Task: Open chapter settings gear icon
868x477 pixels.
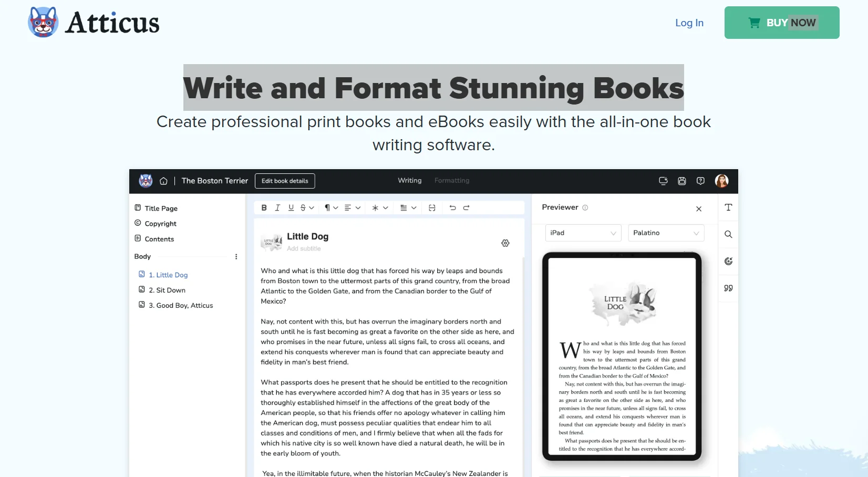Action: tap(505, 243)
